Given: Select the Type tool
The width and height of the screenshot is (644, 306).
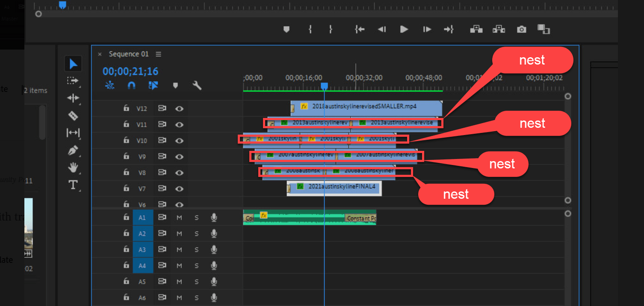Looking at the screenshot, I should coord(73,185).
